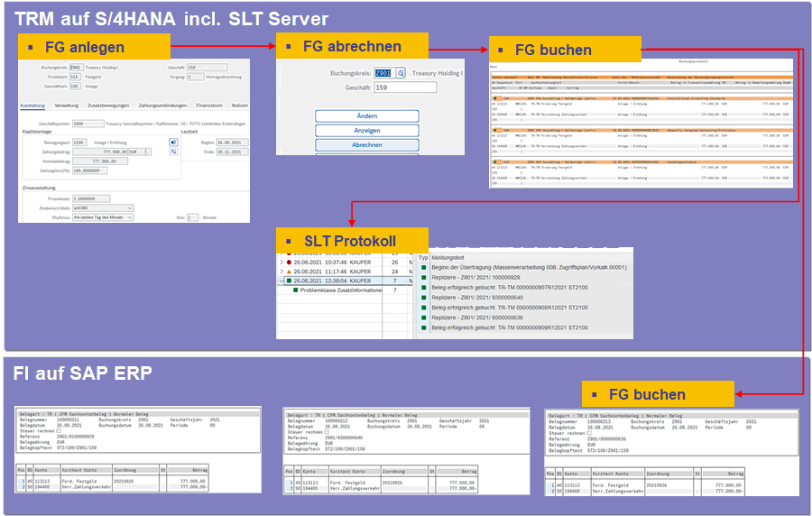This screenshot has height=516, width=812.
Task: Click the Prozentsatz field 2,0000000
Action: pyautogui.click(x=91, y=198)
